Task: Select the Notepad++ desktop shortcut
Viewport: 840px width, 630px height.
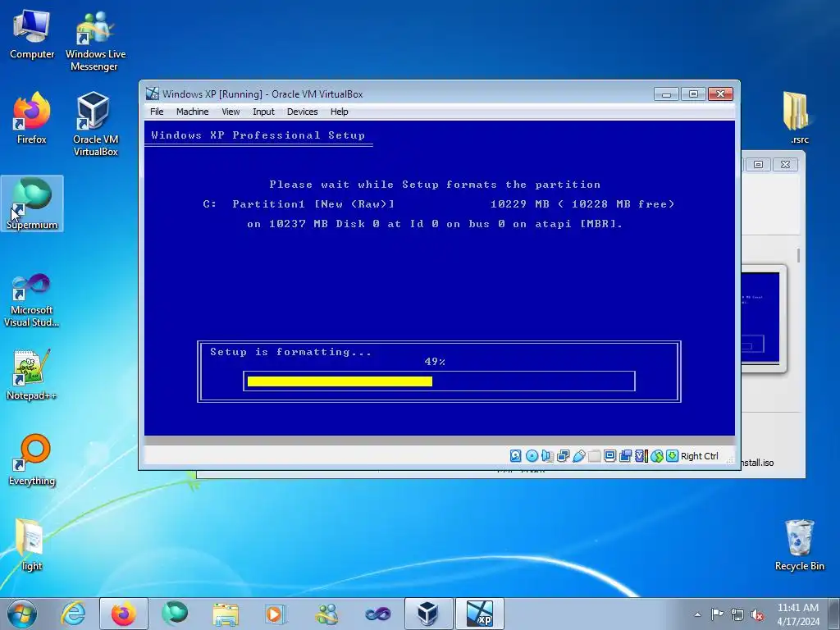Action: (x=32, y=375)
